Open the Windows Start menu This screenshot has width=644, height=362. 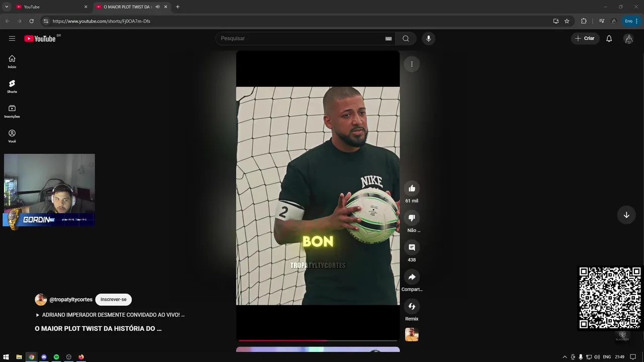(6, 357)
